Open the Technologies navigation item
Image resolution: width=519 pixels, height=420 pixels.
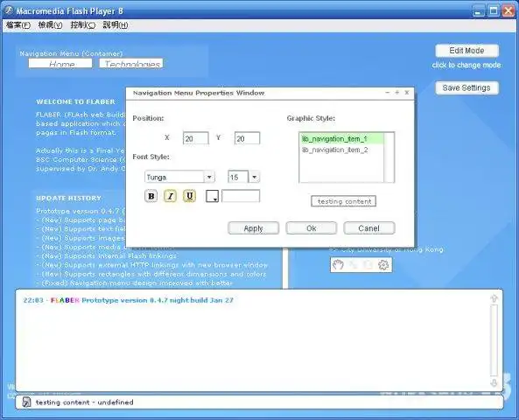point(131,63)
